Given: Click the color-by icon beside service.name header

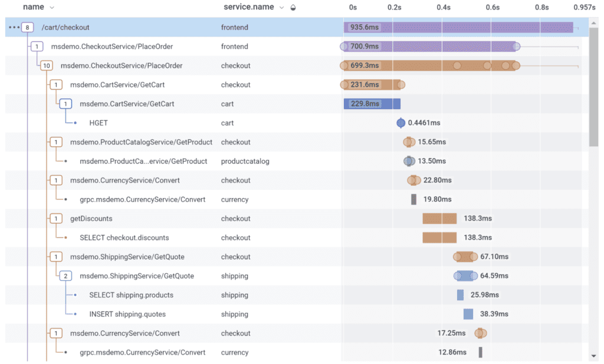Looking at the screenshot, I should [293, 8].
